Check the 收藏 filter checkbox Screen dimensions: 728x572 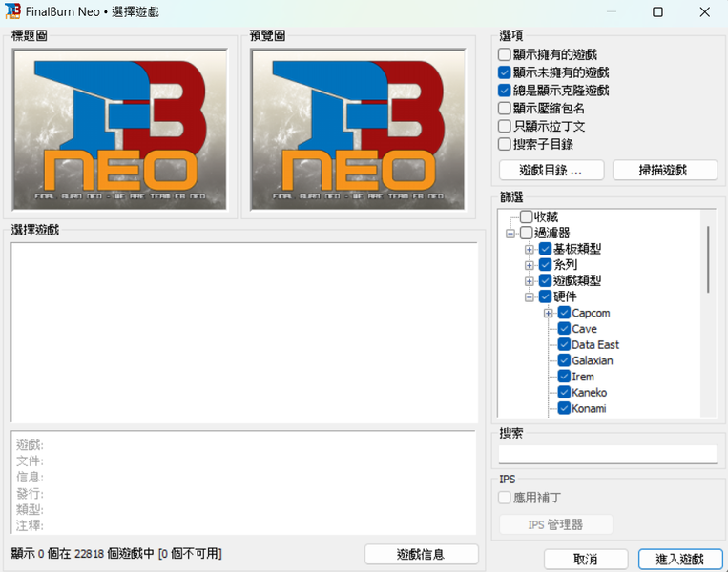point(526,216)
